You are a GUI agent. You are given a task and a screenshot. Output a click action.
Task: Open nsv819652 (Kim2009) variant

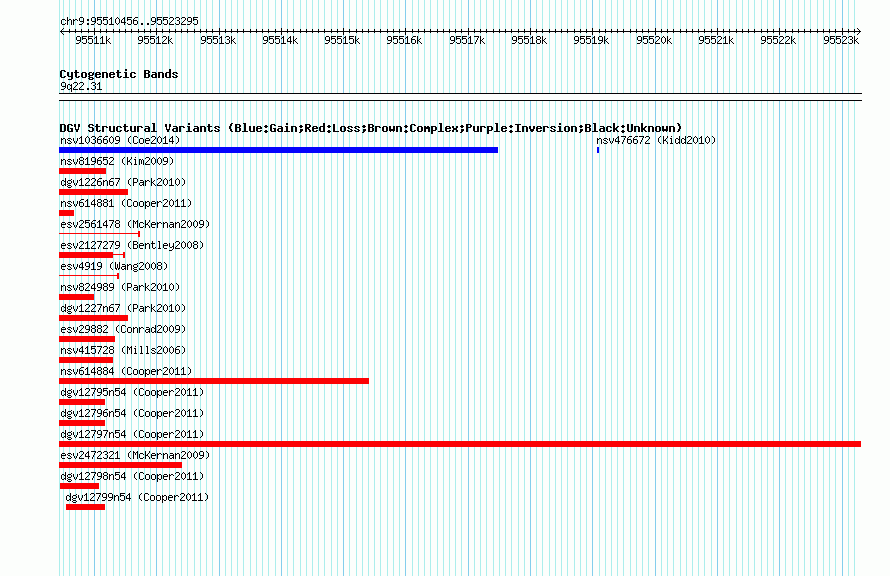[117, 161]
